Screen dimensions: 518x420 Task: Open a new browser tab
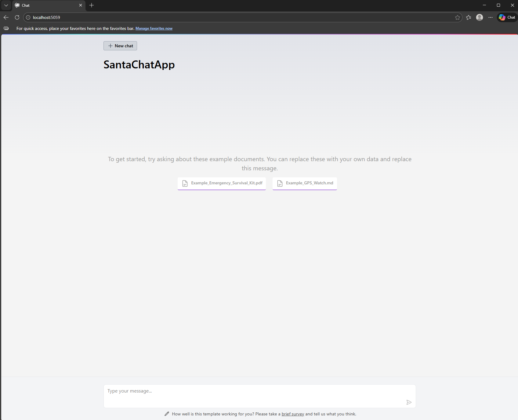coord(92,5)
